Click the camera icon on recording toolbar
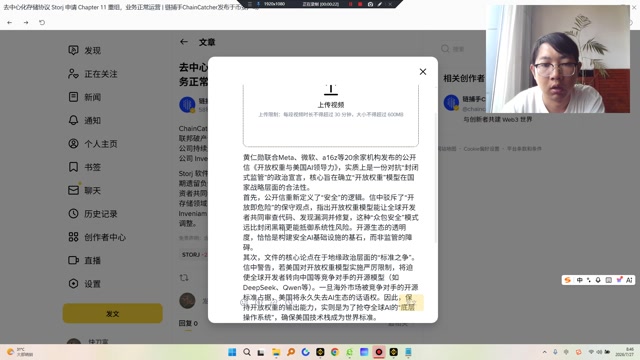 click(x=370, y=4)
